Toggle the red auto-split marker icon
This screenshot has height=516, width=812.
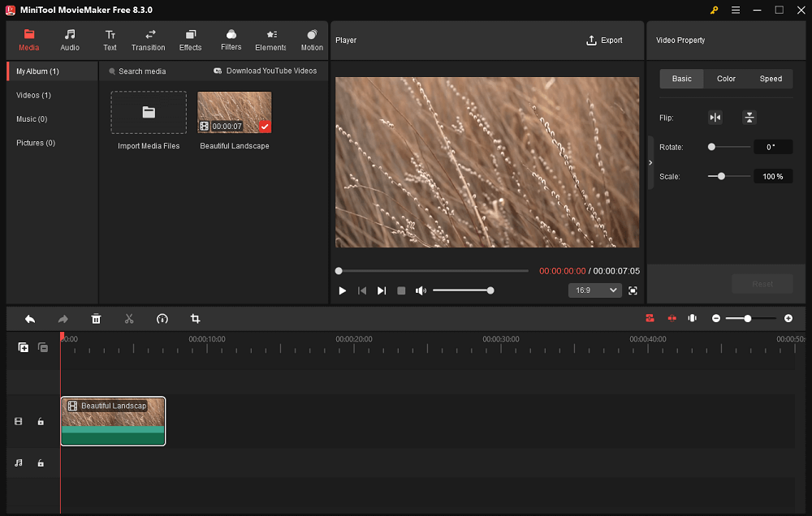coord(672,318)
